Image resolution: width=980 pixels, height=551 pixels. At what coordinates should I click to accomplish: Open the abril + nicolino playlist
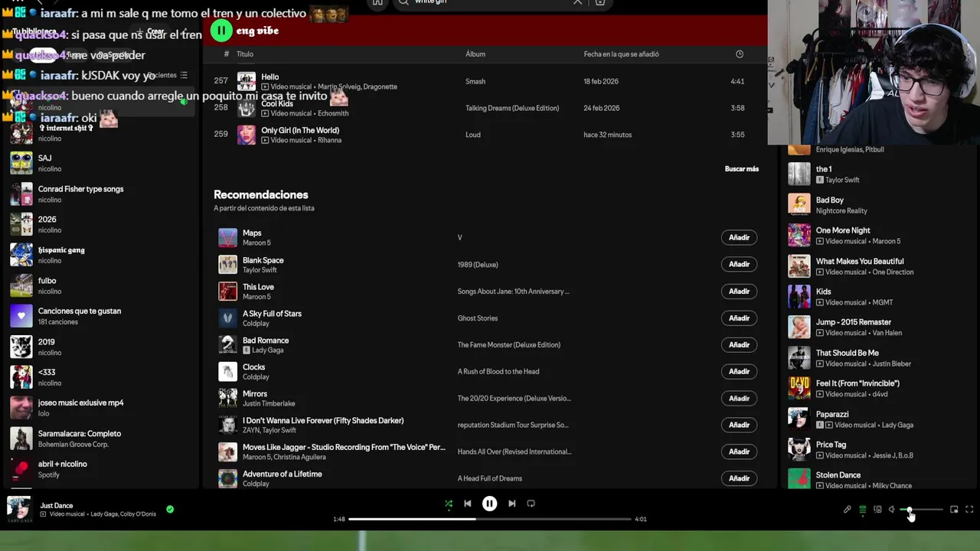click(x=101, y=469)
